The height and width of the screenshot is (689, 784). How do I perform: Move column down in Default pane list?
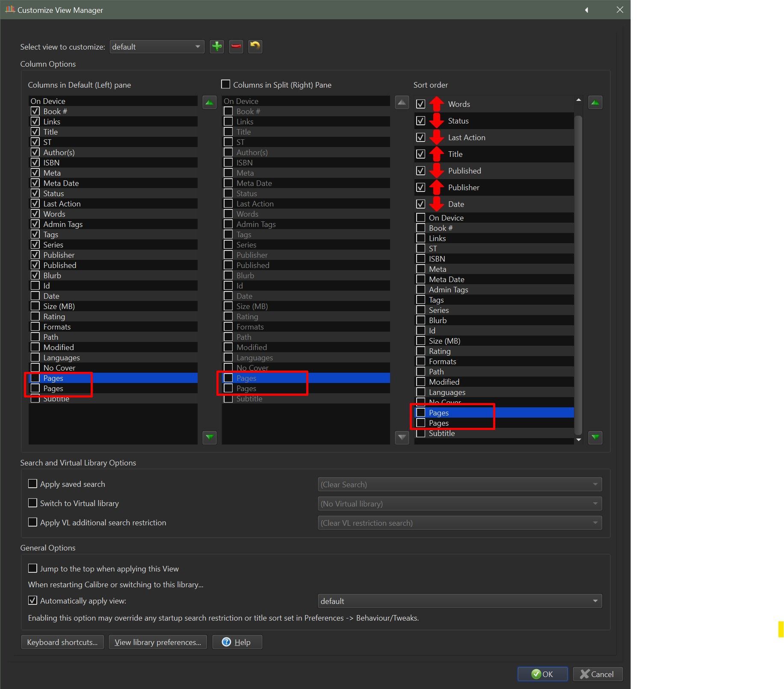(x=210, y=437)
